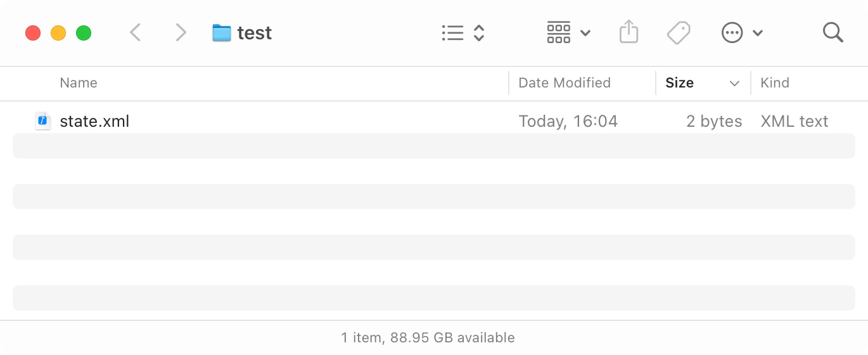Click the green full-screen window button
This screenshot has width=868, height=355.
84,33
